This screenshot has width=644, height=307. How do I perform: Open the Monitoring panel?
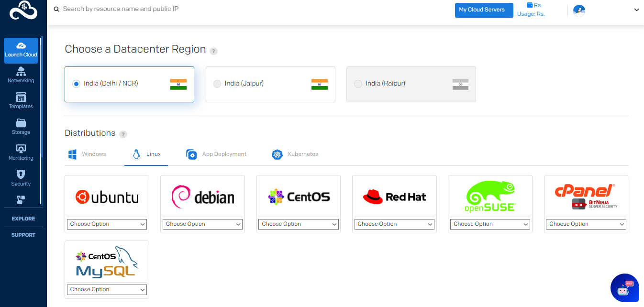point(21,152)
